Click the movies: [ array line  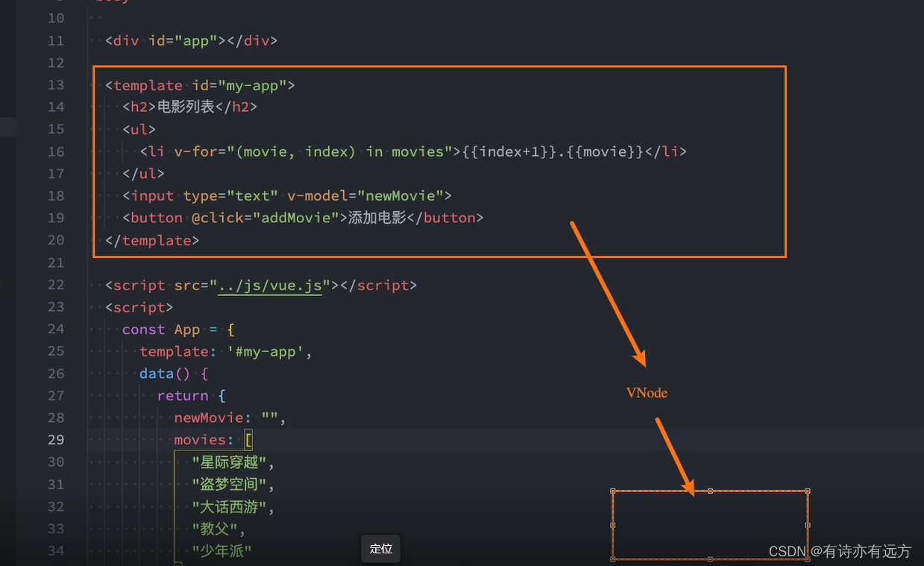click(x=213, y=440)
